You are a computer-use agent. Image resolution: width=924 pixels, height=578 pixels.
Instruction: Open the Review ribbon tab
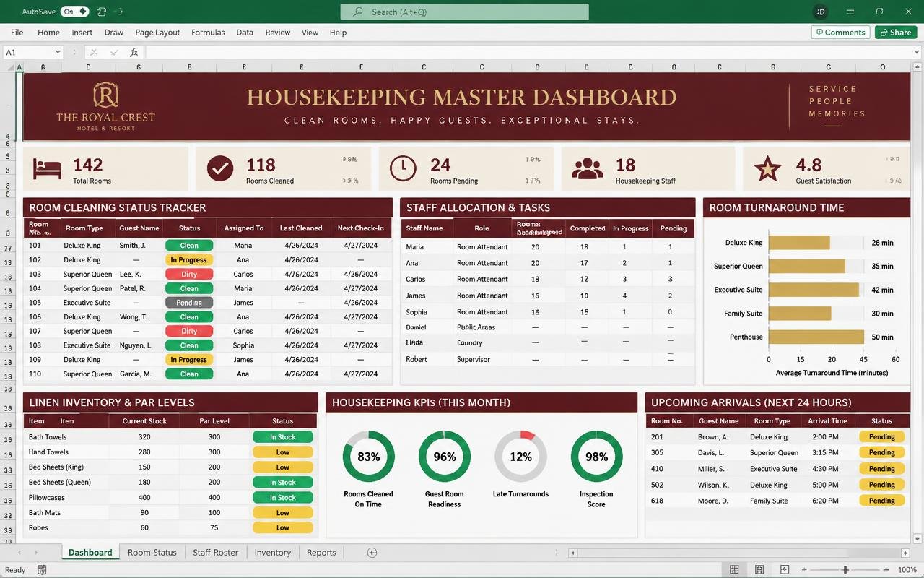coord(278,33)
